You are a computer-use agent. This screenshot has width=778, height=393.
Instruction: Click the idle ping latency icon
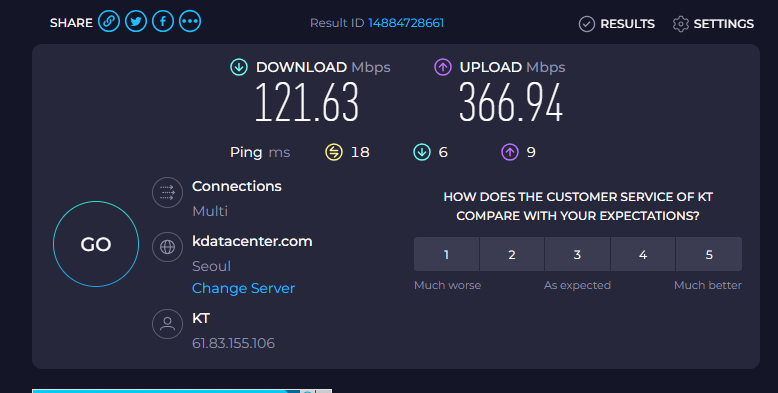334,152
